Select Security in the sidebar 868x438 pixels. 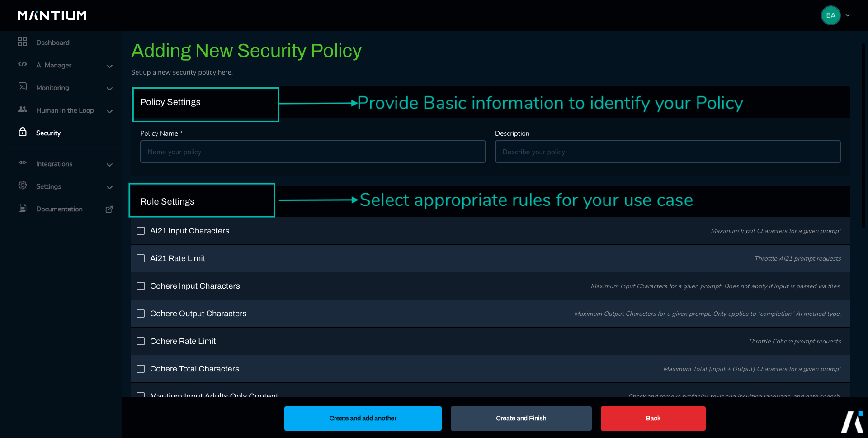48,133
